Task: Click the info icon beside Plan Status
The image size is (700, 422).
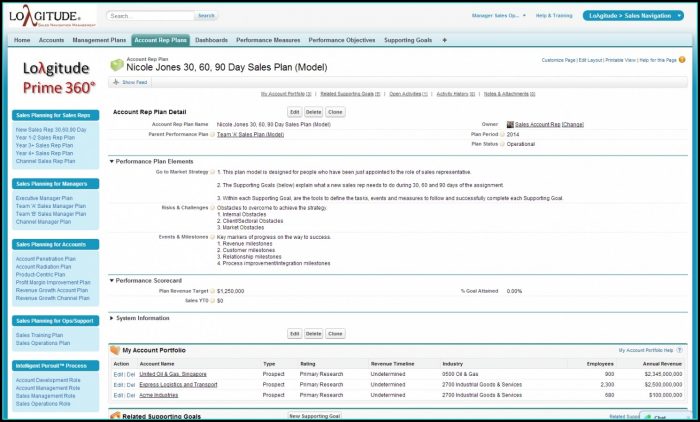Action: [502, 144]
